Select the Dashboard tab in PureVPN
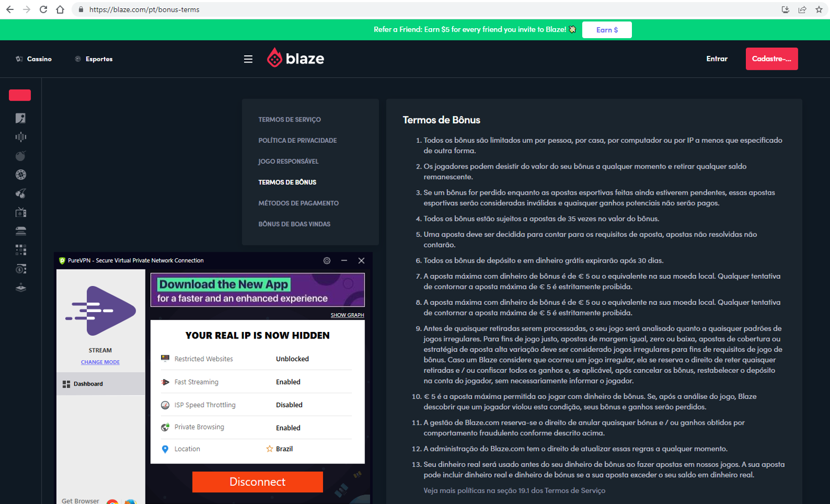This screenshot has height=504, width=830. point(88,384)
